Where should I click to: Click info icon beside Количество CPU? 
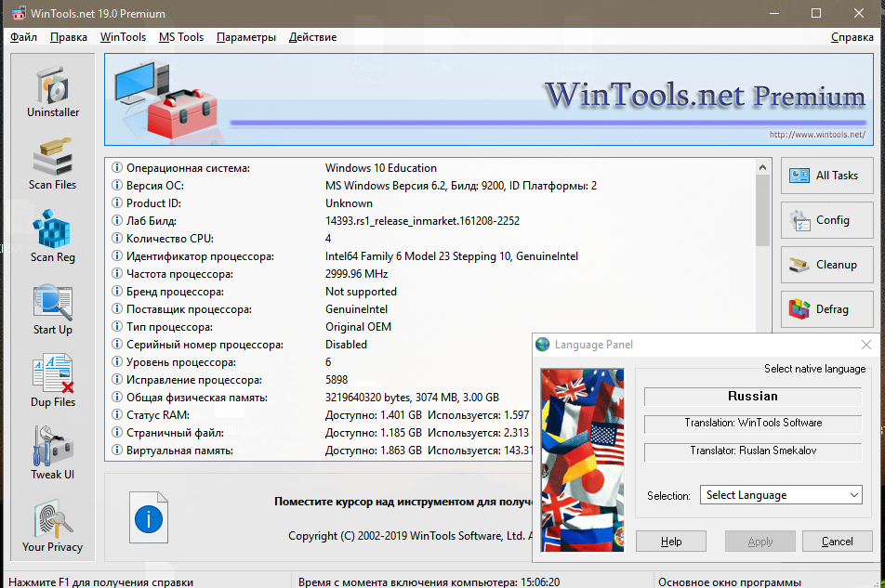(x=117, y=238)
